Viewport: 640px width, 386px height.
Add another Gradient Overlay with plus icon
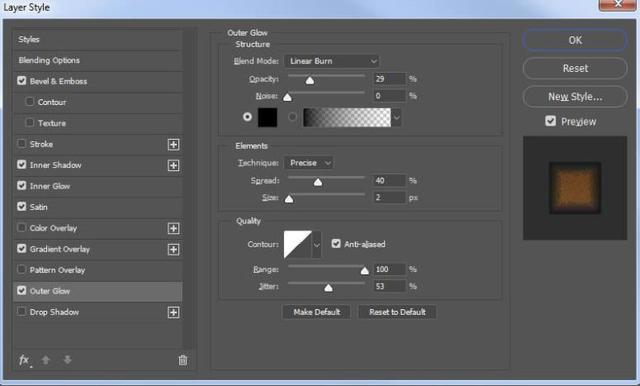pyautogui.click(x=173, y=249)
